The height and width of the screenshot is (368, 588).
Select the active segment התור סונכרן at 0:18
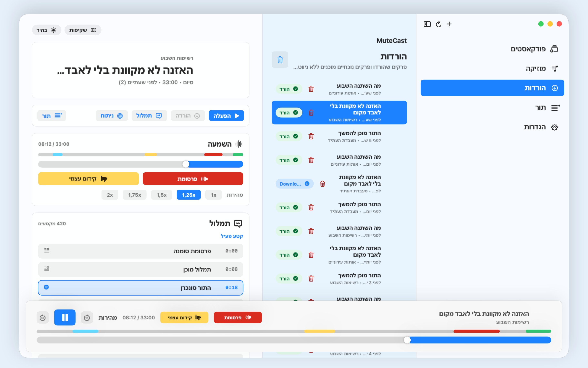click(x=140, y=288)
